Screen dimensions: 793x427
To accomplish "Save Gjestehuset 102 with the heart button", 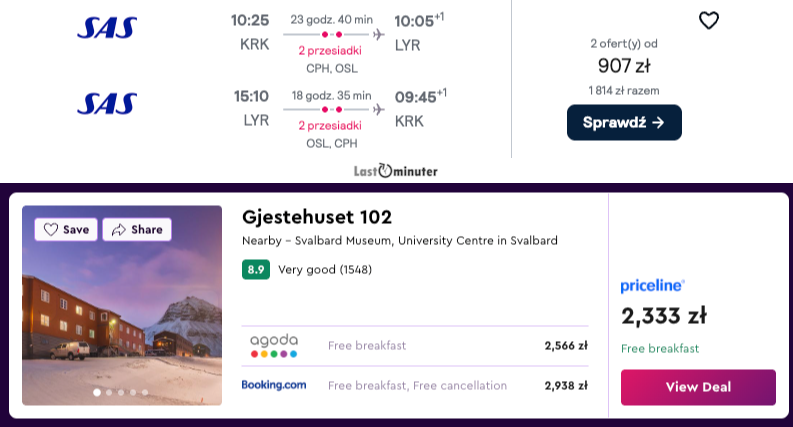I will pyautogui.click(x=66, y=230).
